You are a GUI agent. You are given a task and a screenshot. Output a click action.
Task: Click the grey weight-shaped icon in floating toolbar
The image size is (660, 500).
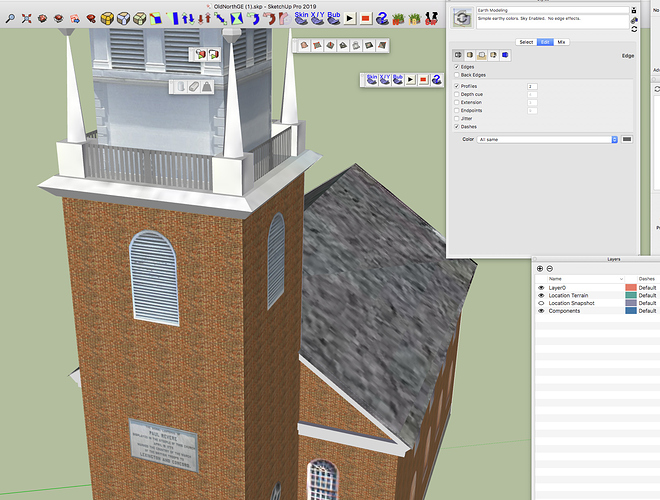click(x=207, y=86)
